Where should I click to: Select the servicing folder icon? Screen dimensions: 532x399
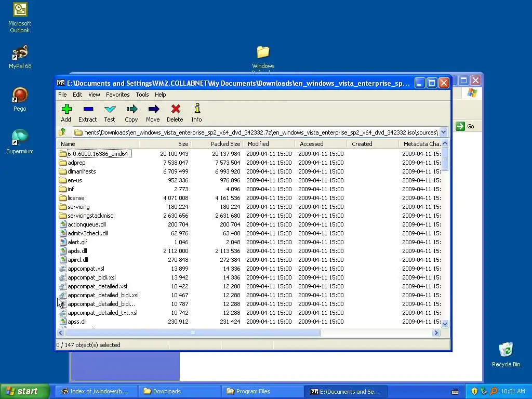[62, 207]
